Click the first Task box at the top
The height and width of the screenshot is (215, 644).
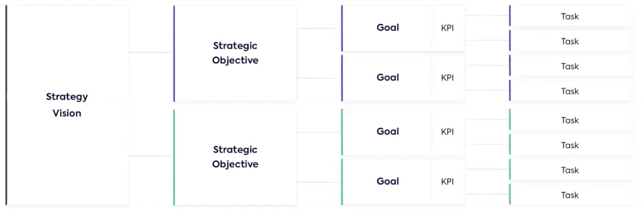[570, 16]
